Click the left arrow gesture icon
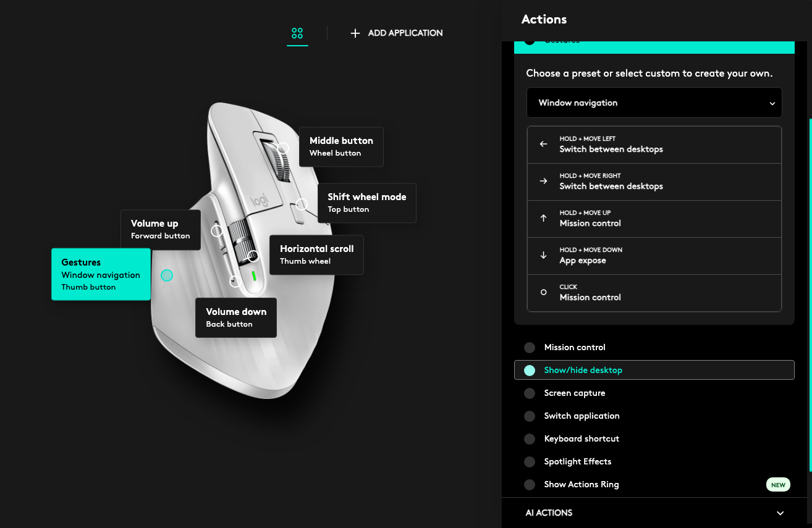Image resolution: width=812 pixels, height=528 pixels. (x=544, y=144)
